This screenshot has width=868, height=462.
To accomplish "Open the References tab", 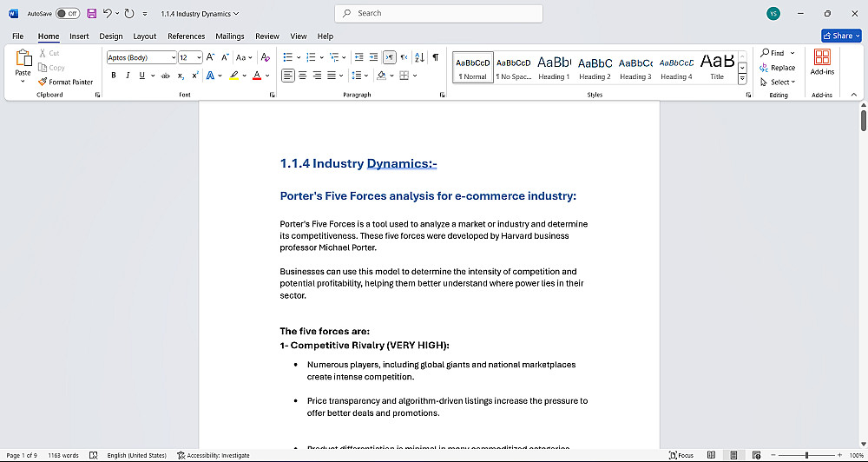I will click(186, 36).
